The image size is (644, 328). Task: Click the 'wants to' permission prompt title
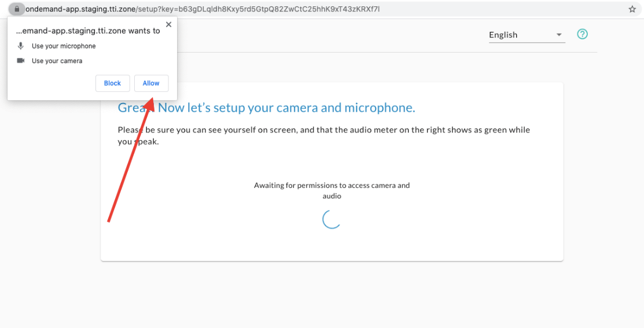pos(87,31)
